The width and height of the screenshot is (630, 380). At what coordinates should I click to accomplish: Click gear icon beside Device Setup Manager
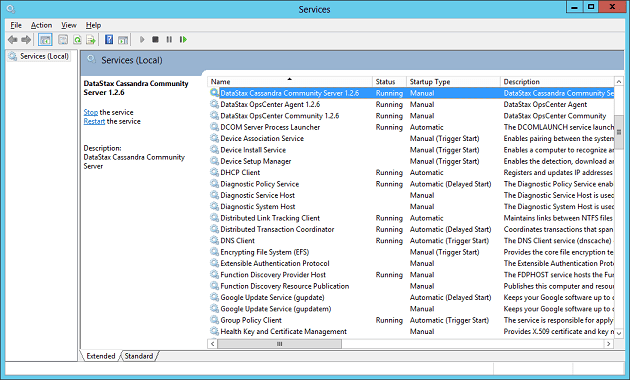tap(215, 161)
